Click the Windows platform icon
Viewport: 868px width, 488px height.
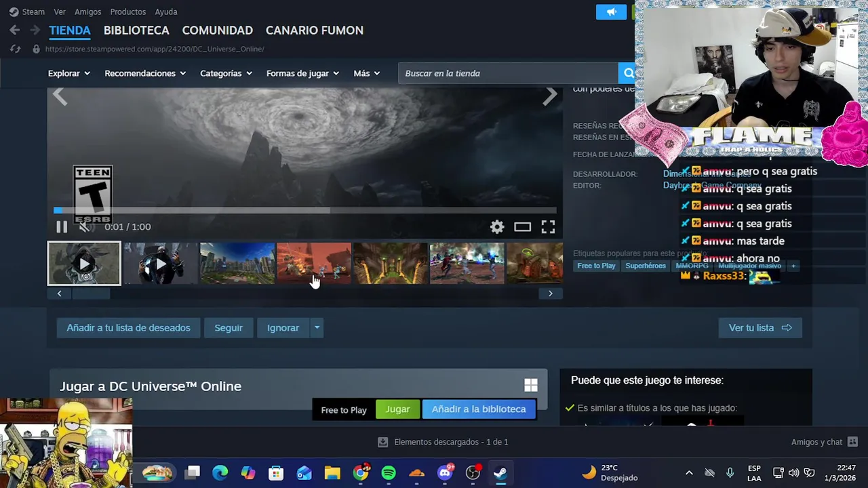pyautogui.click(x=531, y=386)
